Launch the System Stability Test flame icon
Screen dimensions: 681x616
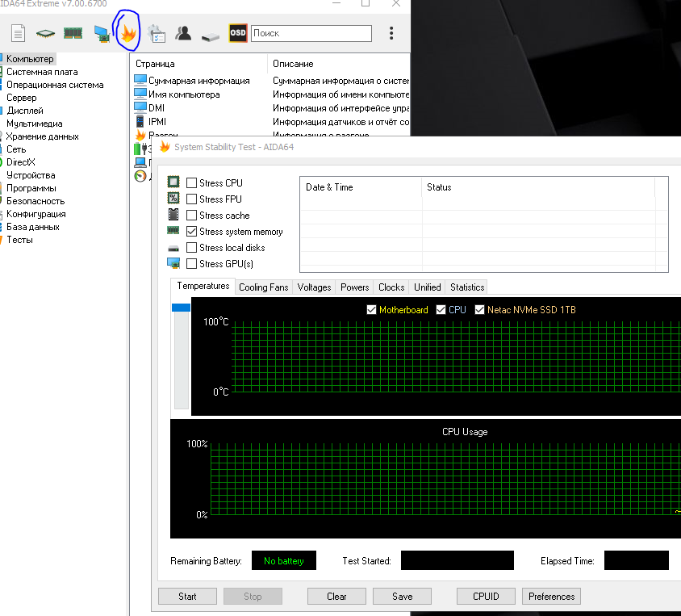click(x=128, y=33)
